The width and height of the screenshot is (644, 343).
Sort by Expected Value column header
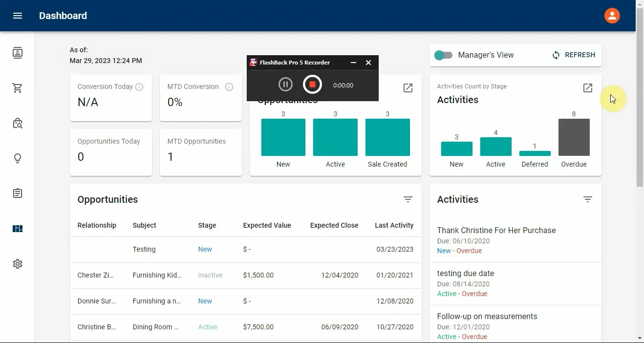point(267,225)
